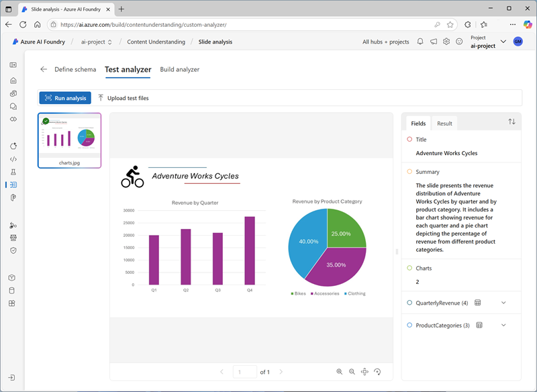Screen dimensions: 537x392
Task: Click Upload test files
Action: (124, 98)
